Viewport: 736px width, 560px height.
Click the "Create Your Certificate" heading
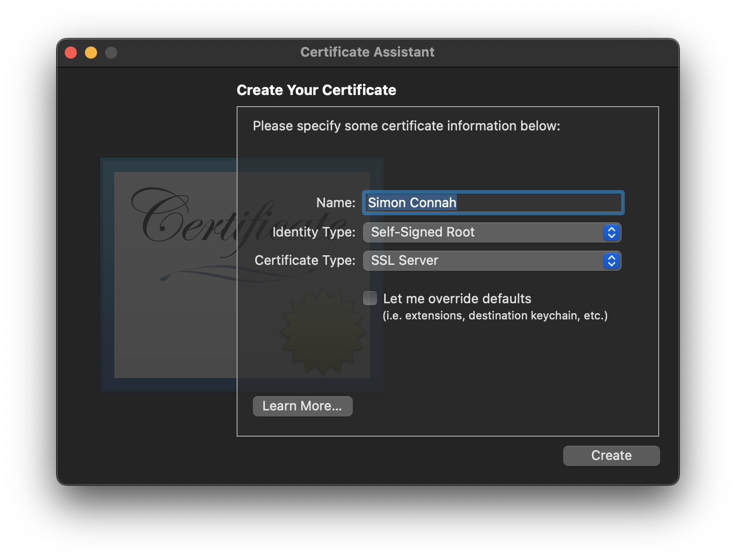coord(316,90)
